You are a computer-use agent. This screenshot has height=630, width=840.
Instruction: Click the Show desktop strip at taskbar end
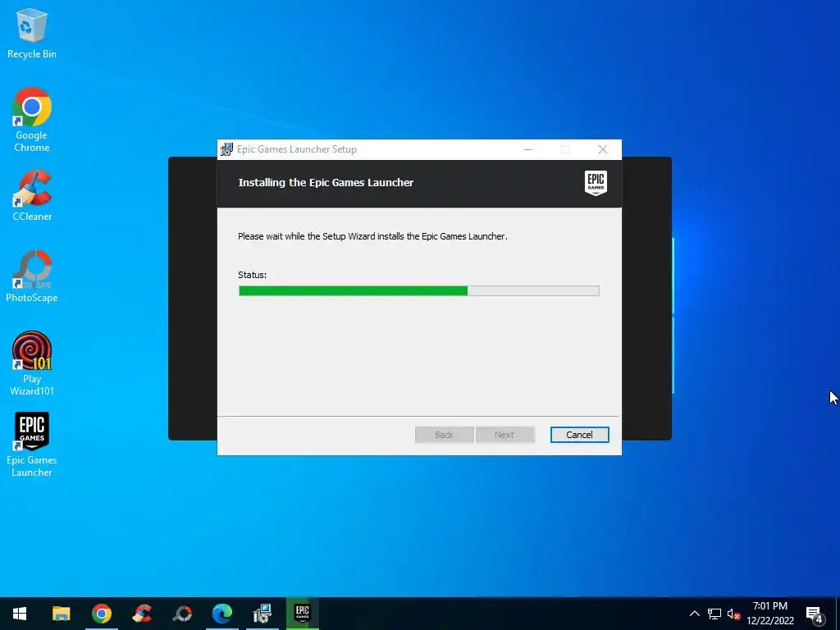click(838, 614)
